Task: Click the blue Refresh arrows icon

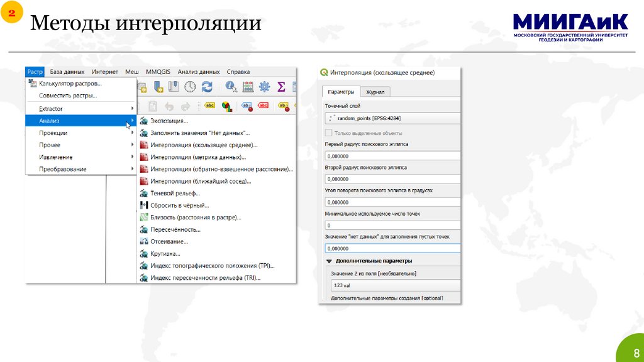Action: point(206,87)
